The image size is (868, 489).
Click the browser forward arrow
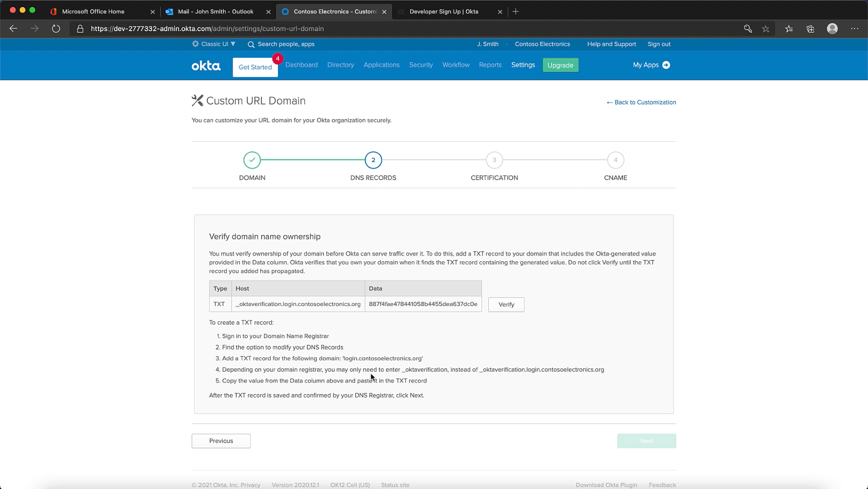point(35,29)
